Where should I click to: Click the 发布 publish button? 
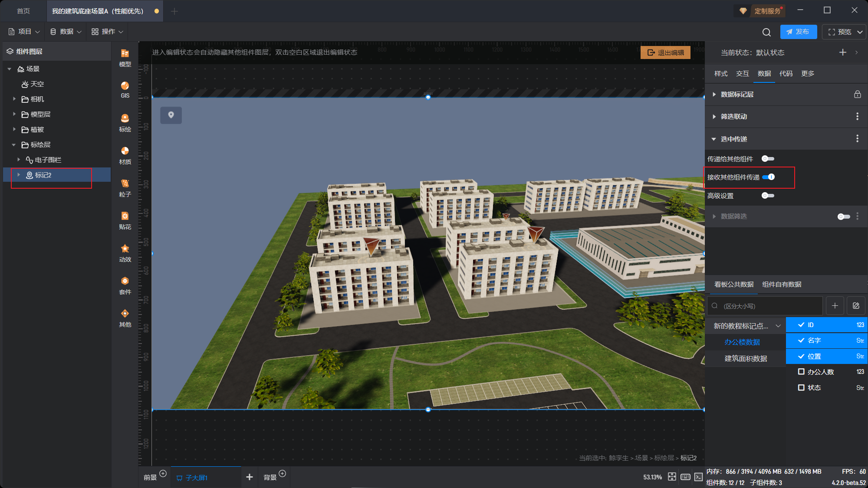click(x=798, y=32)
